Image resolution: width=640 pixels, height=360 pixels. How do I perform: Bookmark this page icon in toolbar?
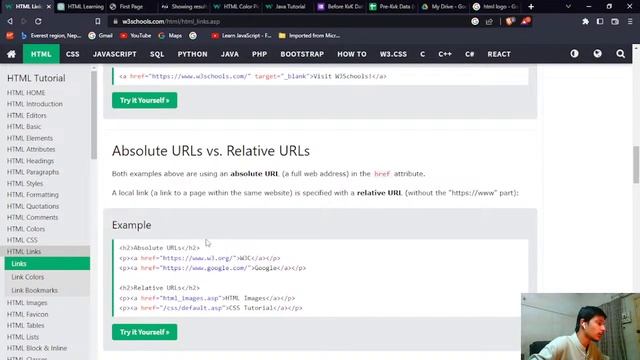98,21
